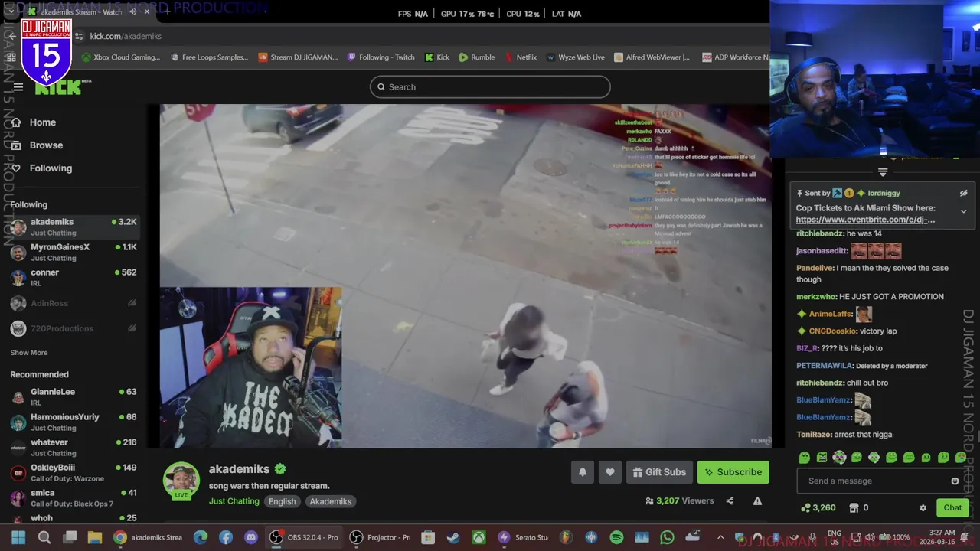Select the English tag
The image size is (980, 551).
pyautogui.click(x=282, y=501)
